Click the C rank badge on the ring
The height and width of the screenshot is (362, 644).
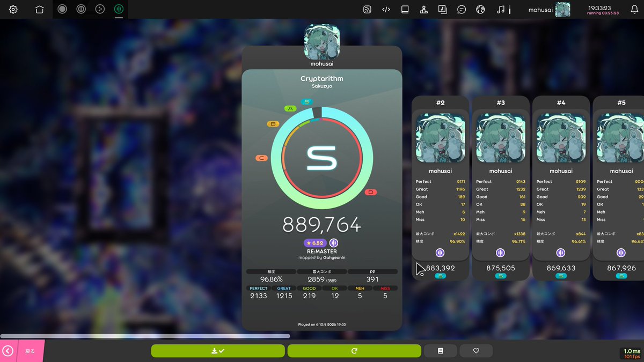[261, 158]
